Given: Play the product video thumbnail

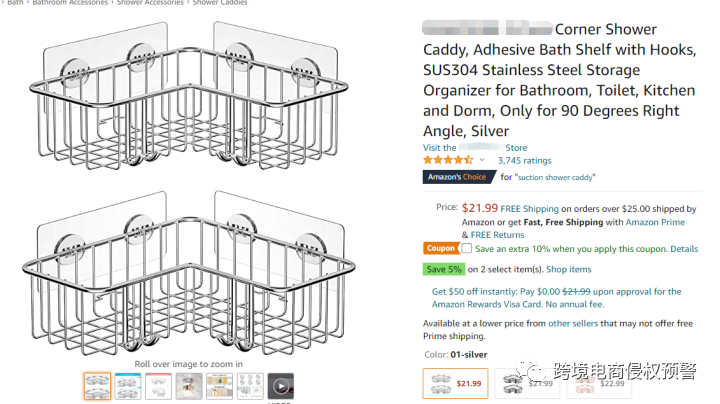Looking at the screenshot, I should pyautogui.click(x=282, y=387).
